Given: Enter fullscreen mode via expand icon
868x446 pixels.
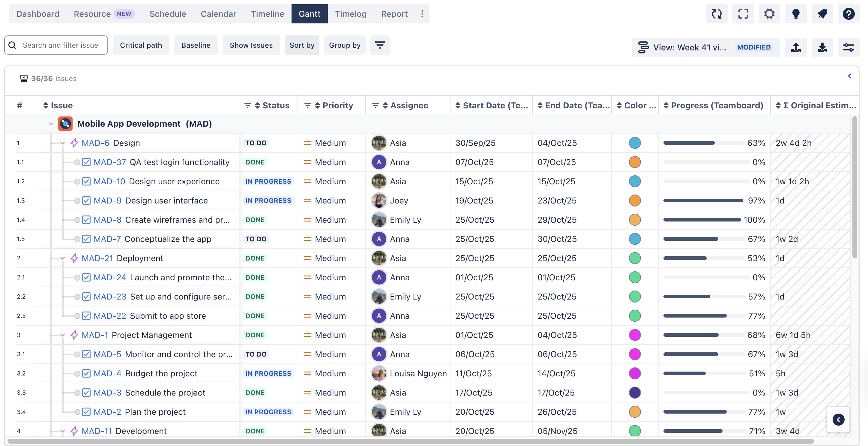Looking at the screenshot, I should (743, 14).
